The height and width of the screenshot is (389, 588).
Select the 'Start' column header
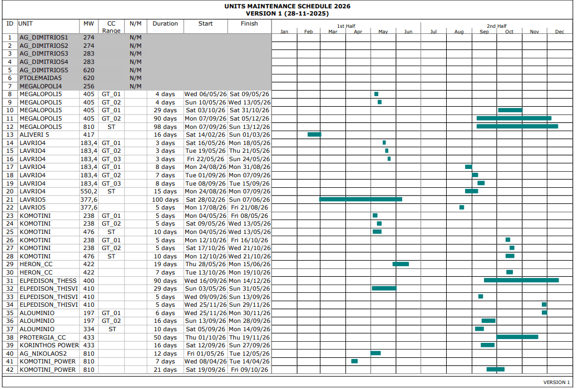[205, 23]
